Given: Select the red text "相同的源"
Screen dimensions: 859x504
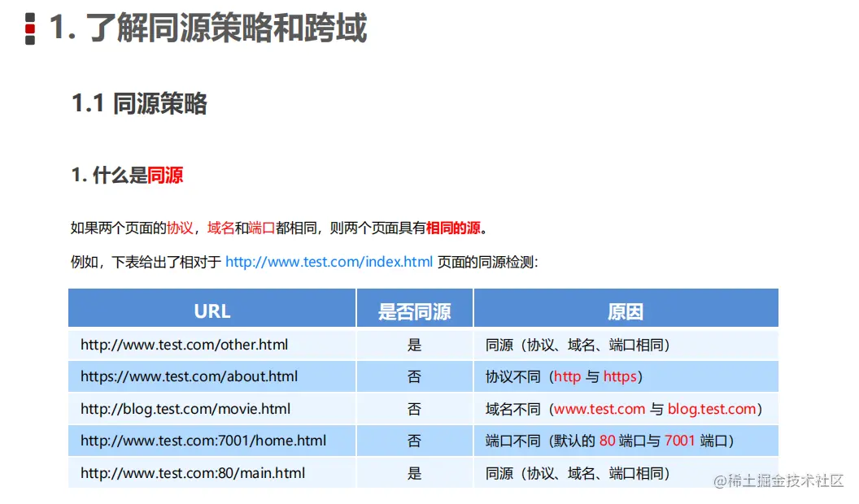Looking at the screenshot, I should (453, 228).
